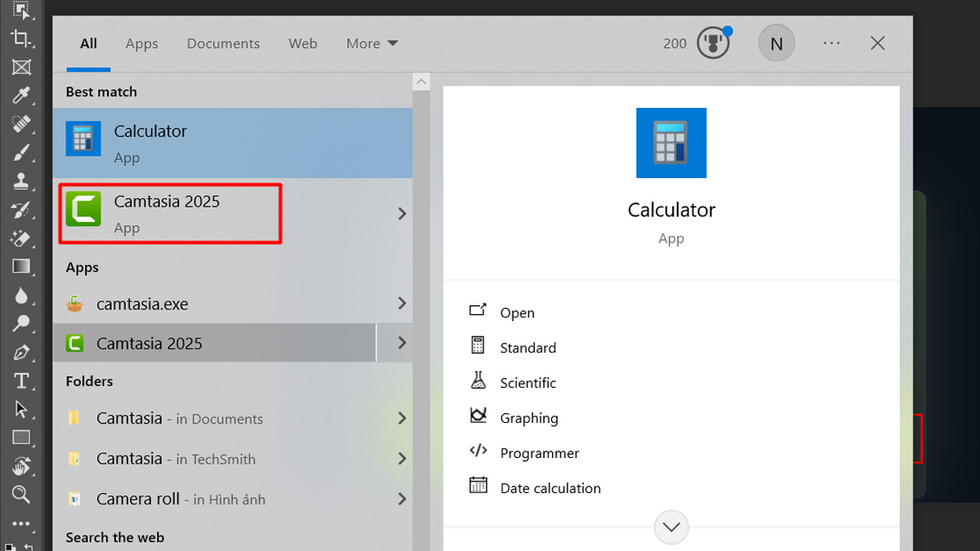Switch to the Documents search tab
980x551 pixels.
click(223, 44)
